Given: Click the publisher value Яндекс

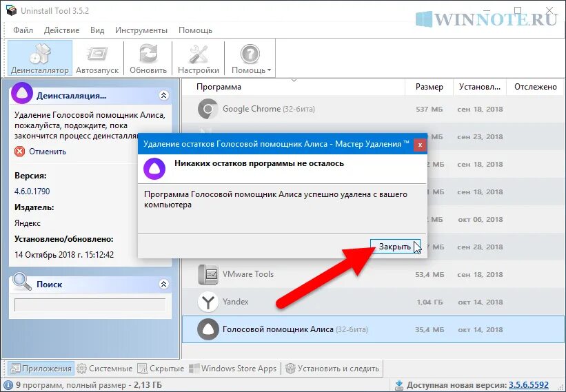Looking at the screenshot, I should 28,223.
